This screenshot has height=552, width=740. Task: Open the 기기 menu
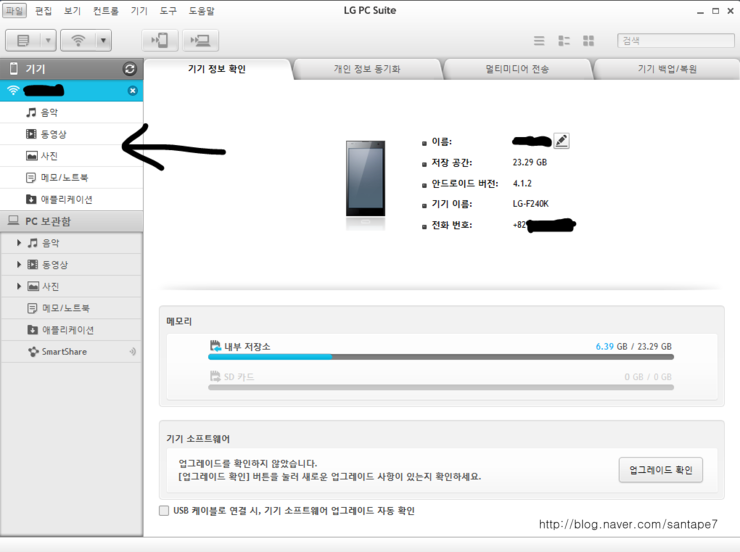(139, 10)
